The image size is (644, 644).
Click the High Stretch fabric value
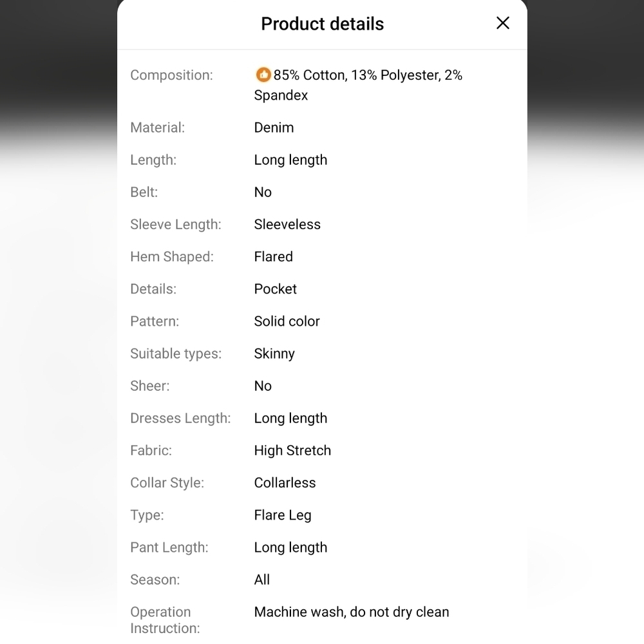[292, 450]
